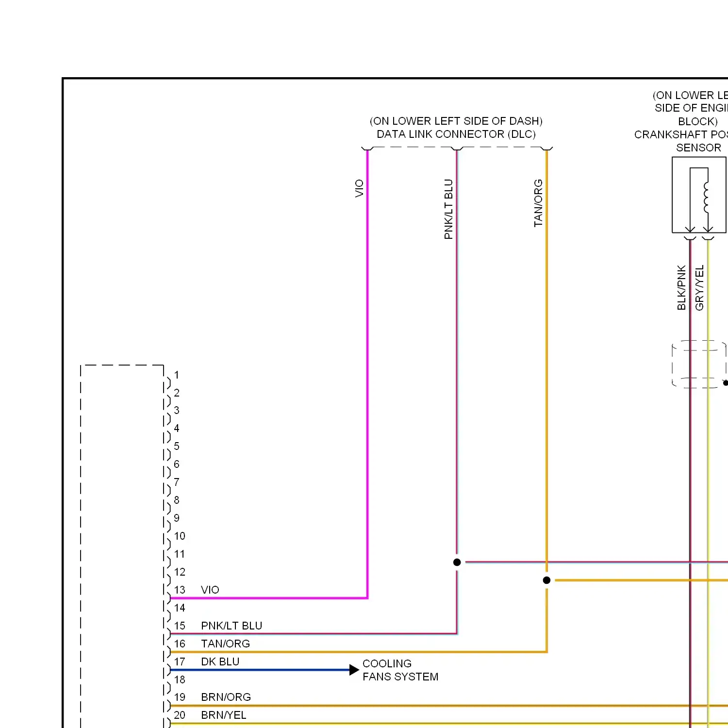Click the vertical BLK/PNK wire label
This screenshot has width=728, height=728.
[681, 287]
